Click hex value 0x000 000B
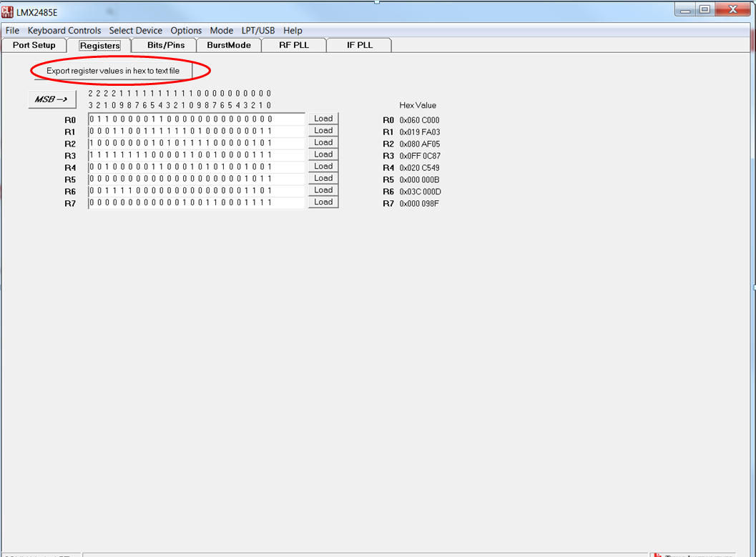Screen dimensions: 756x557 coord(419,179)
